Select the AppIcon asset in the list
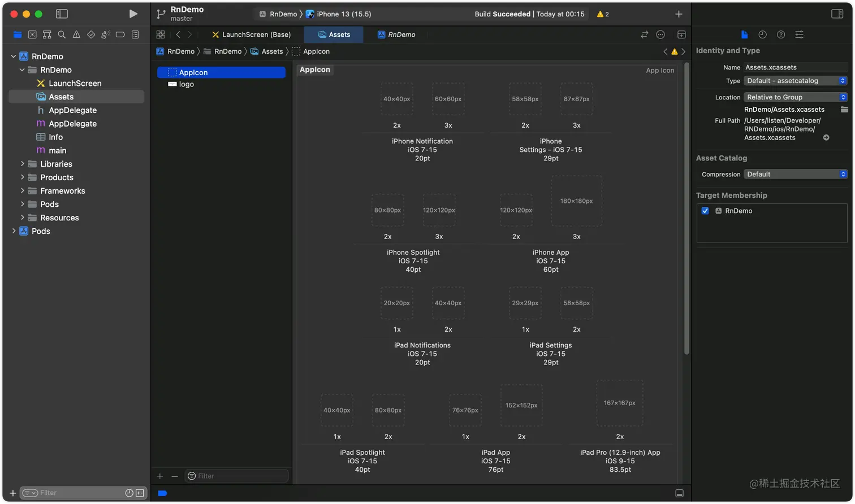 [221, 72]
